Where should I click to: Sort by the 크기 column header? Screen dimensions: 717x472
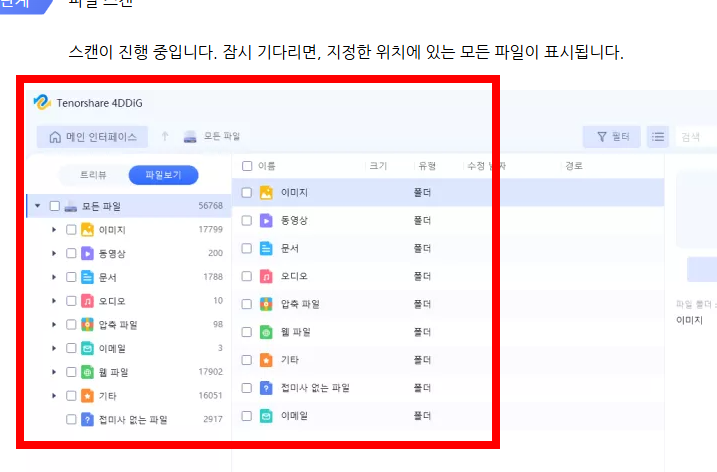click(x=378, y=166)
